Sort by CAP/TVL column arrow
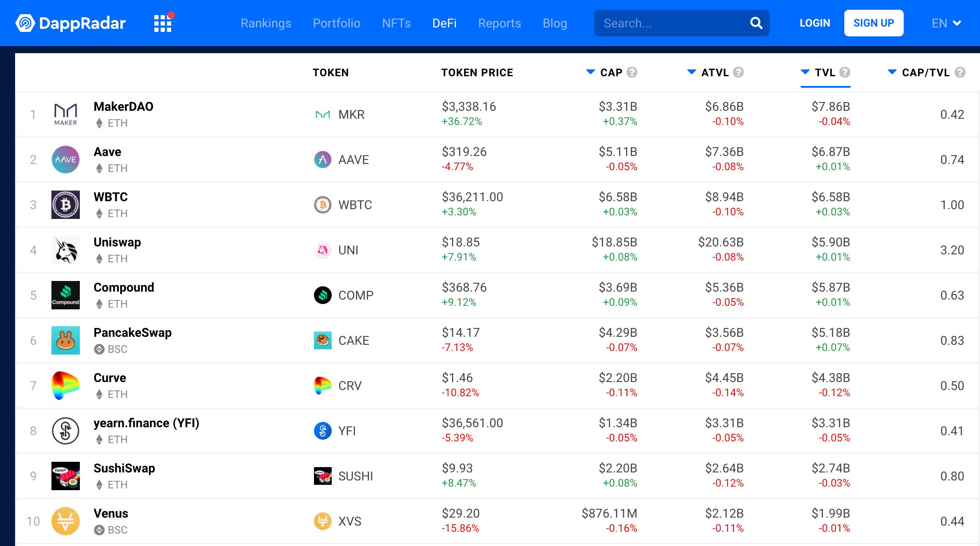The height and width of the screenshot is (546, 980). [x=892, y=72]
